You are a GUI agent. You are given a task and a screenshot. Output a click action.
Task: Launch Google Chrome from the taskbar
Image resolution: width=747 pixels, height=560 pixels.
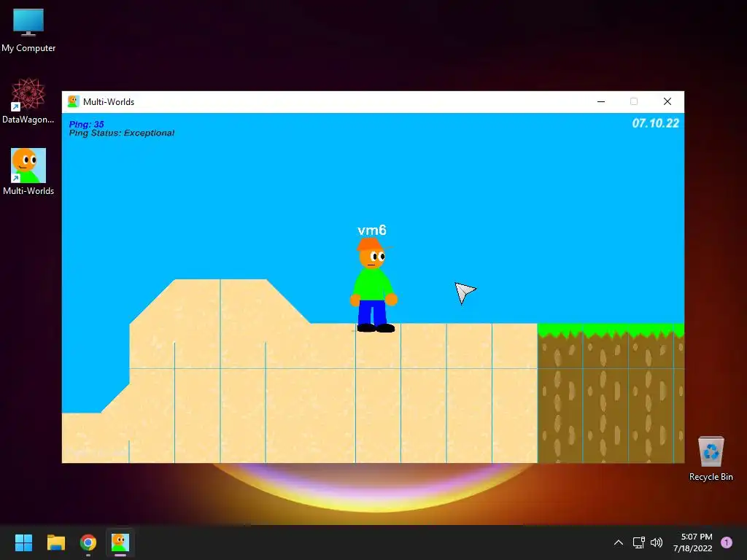[88, 542]
